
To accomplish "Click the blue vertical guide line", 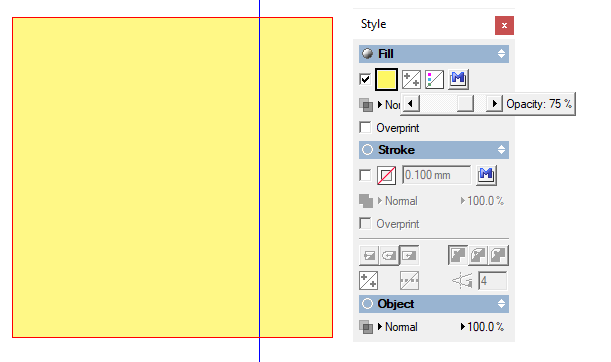I will tap(260, 181).
